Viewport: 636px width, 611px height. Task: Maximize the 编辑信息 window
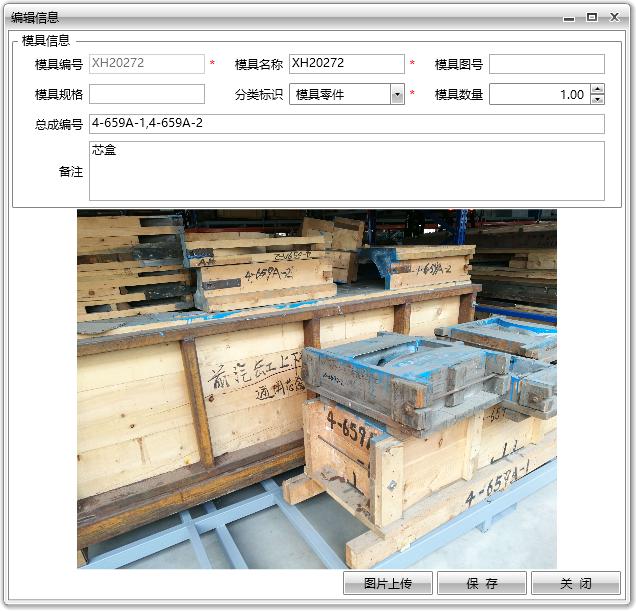click(x=592, y=17)
